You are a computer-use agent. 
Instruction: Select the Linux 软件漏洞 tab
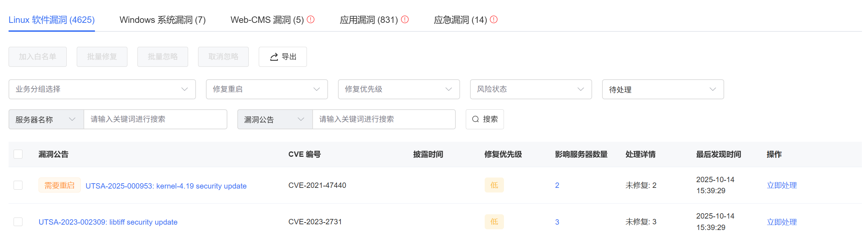[52, 20]
